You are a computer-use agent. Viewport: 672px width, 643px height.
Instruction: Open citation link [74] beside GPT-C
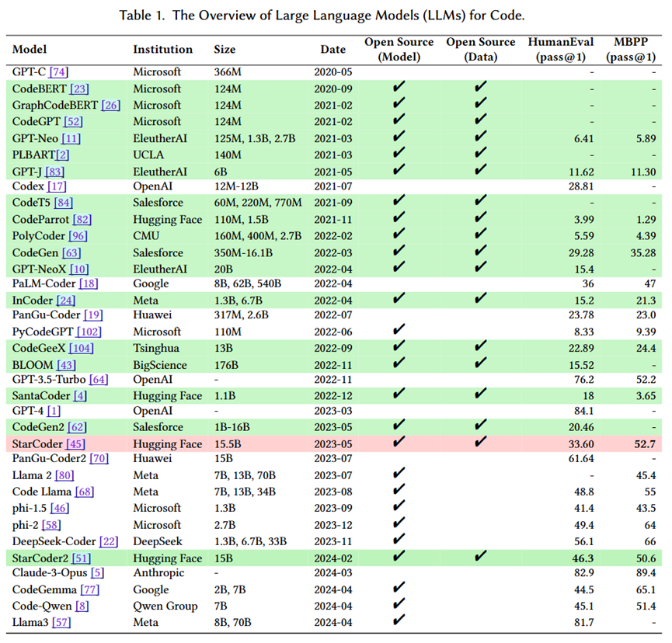point(59,72)
